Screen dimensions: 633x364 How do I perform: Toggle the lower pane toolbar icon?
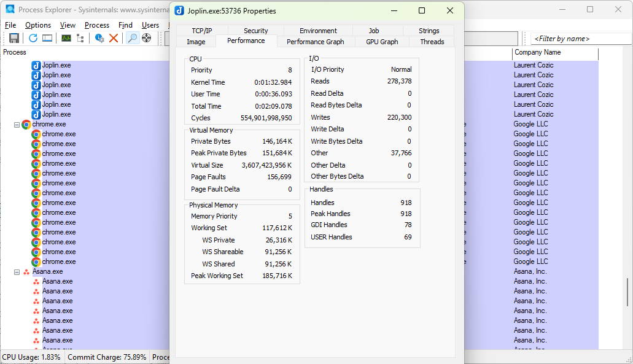(x=47, y=38)
